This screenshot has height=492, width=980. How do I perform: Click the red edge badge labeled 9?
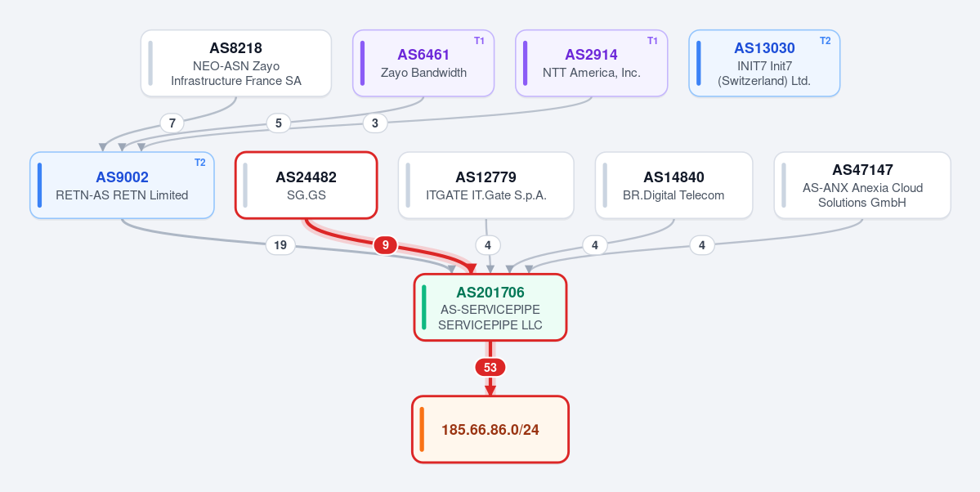[386, 246]
